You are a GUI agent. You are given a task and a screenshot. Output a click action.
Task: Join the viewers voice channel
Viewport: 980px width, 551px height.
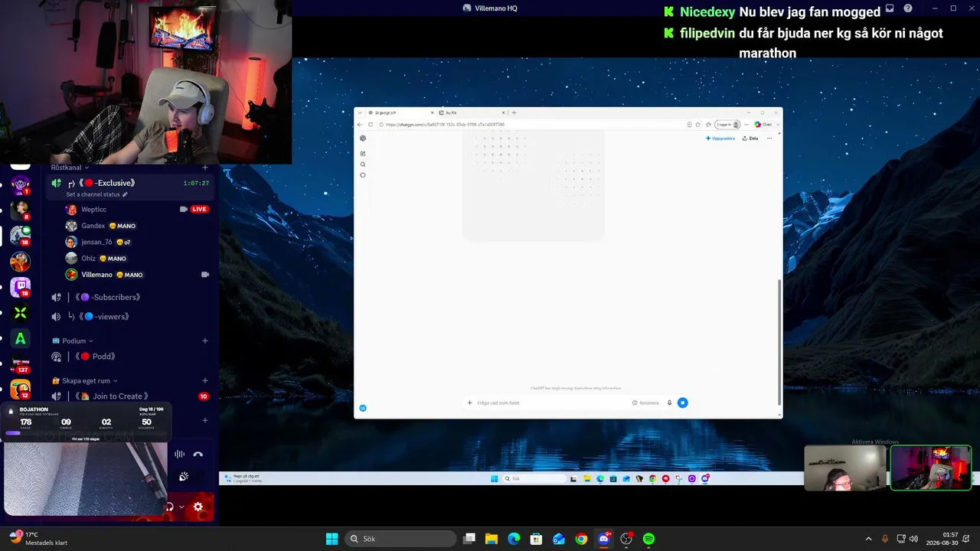130,317
